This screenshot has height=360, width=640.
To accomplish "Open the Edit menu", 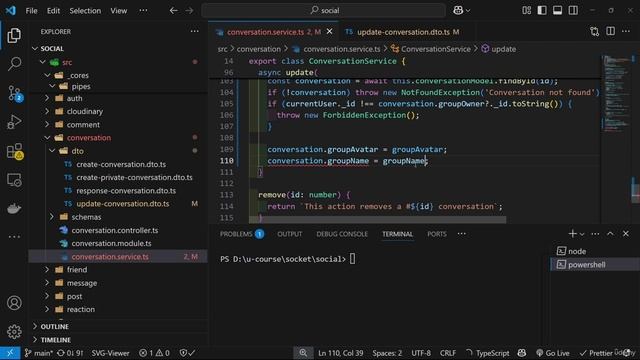I will pyautogui.click(x=53, y=11).
